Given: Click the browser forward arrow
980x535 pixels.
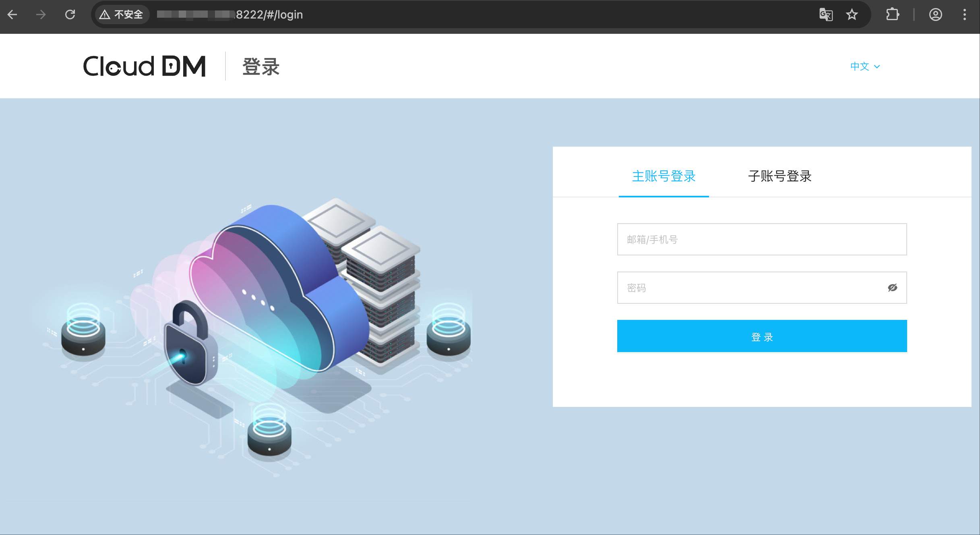Looking at the screenshot, I should pos(41,15).
